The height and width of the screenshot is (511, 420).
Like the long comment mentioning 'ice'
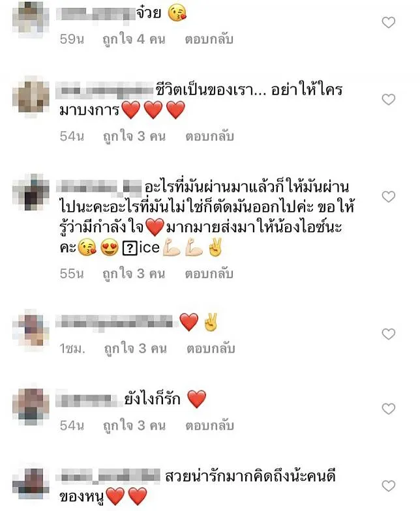click(389, 197)
